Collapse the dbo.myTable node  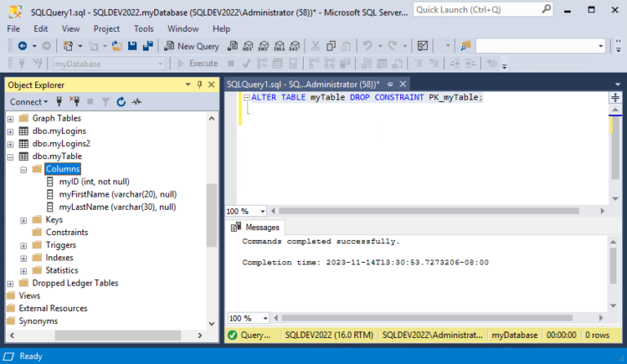click(x=11, y=157)
